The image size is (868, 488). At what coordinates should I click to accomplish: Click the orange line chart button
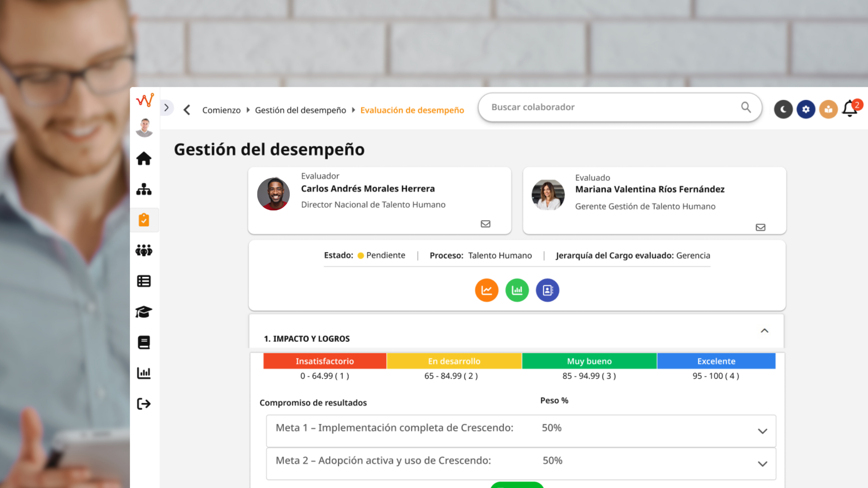[487, 290]
